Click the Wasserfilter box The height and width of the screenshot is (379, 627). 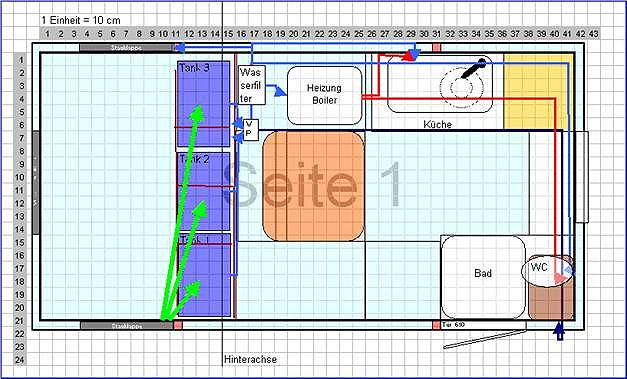[x=252, y=85]
